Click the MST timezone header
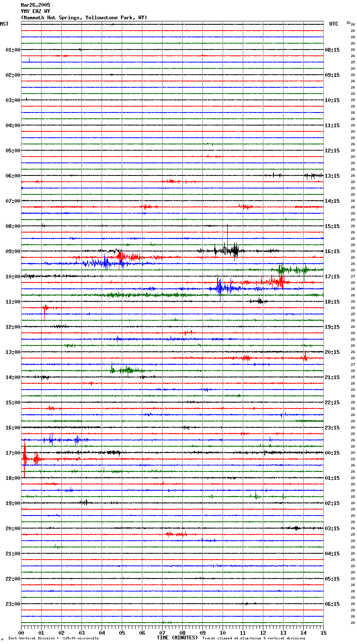Screen dimensions: 357x644 click(4, 24)
